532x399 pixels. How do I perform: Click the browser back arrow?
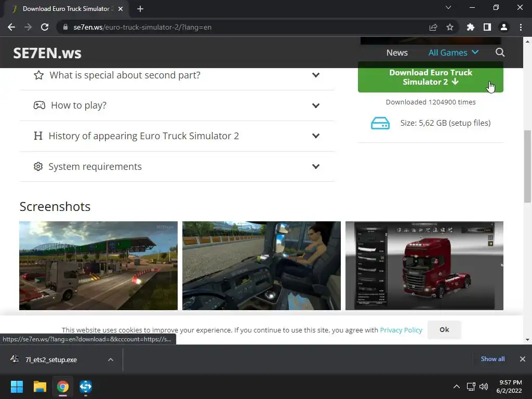(11, 27)
